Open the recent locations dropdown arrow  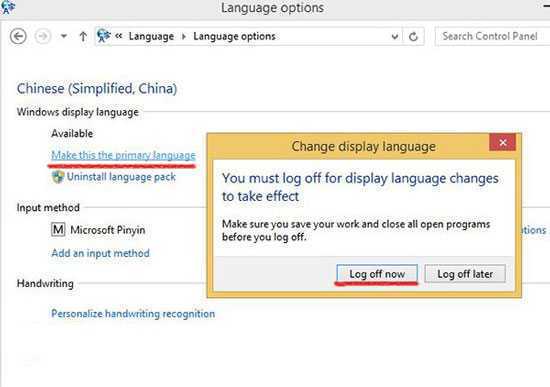pos(63,36)
